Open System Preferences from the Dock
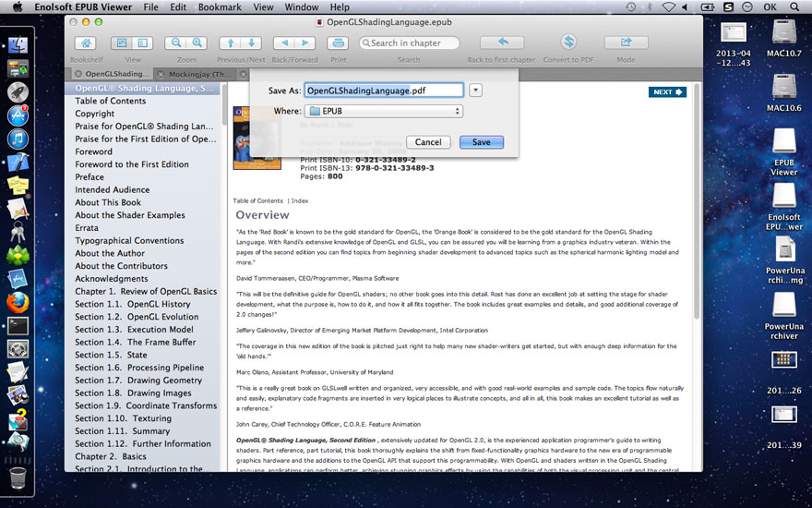 click(18, 349)
